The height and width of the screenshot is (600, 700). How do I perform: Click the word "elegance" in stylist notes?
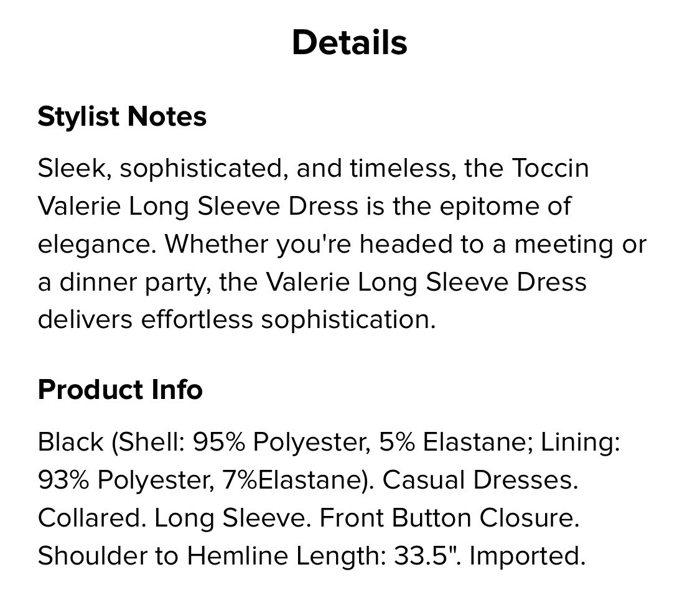(95, 244)
